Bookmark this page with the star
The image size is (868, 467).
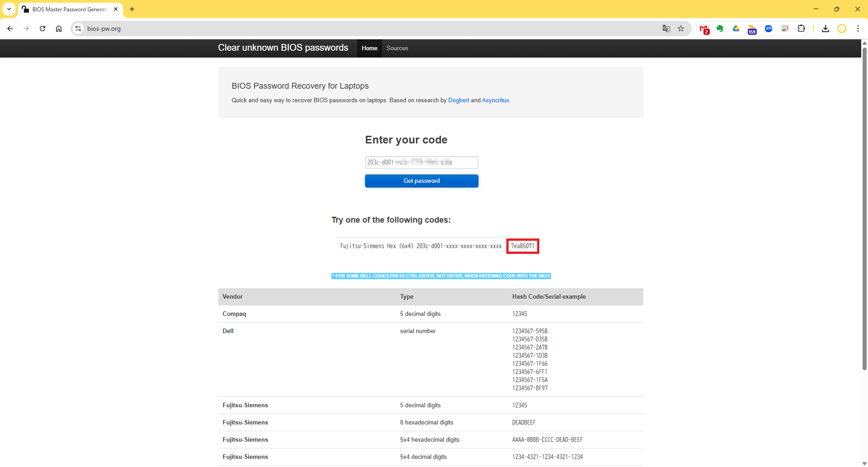pyautogui.click(x=681, y=29)
